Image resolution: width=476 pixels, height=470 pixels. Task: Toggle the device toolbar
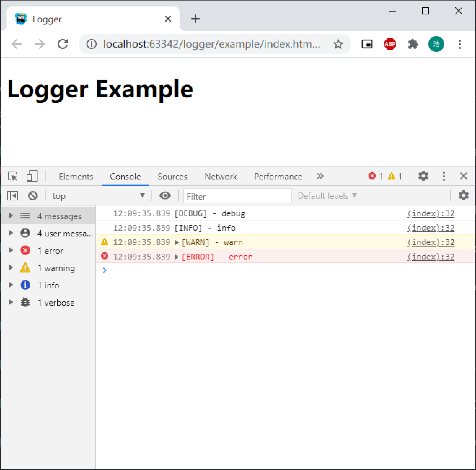click(x=32, y=176)
